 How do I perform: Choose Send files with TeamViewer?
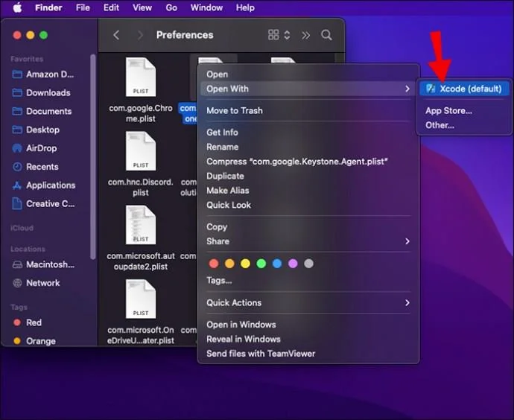click(x=261, y=354)
